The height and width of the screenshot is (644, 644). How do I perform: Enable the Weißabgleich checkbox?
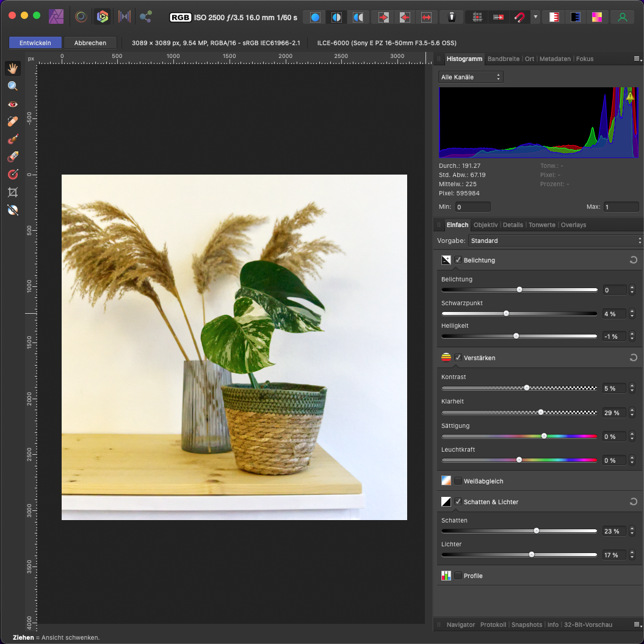point(458,480)
